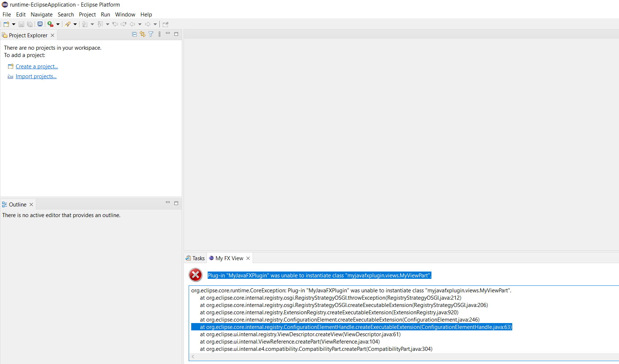The height and width of the screenshot is (364, 619).
Task: Click the Save All toolbar icon
Action: point(30,24)
